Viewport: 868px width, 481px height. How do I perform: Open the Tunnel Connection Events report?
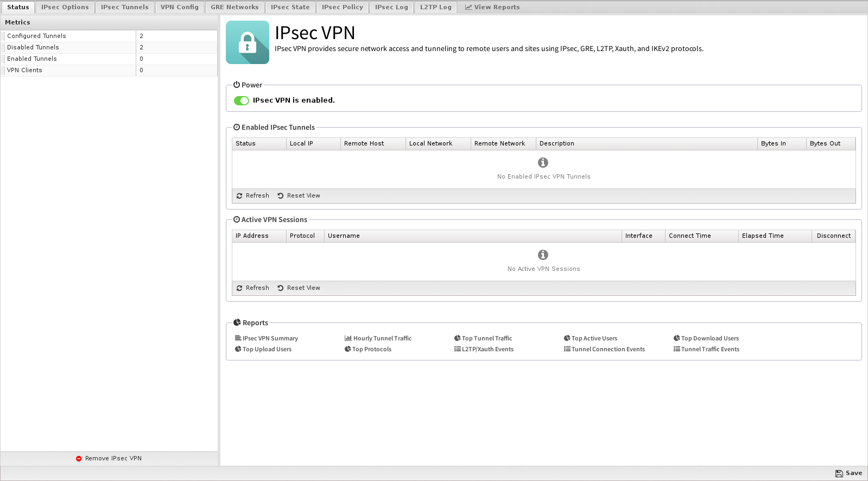[x=605, y=349]
